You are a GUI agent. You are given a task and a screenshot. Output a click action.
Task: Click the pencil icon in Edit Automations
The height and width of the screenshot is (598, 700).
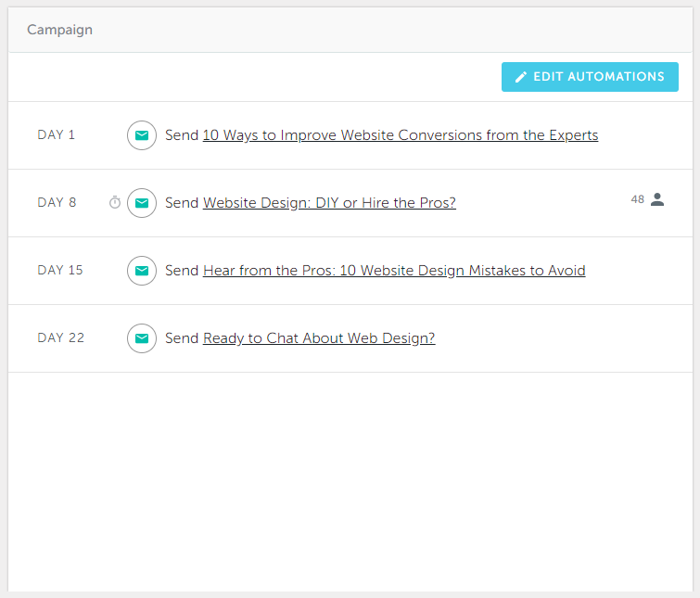[520, 77]
